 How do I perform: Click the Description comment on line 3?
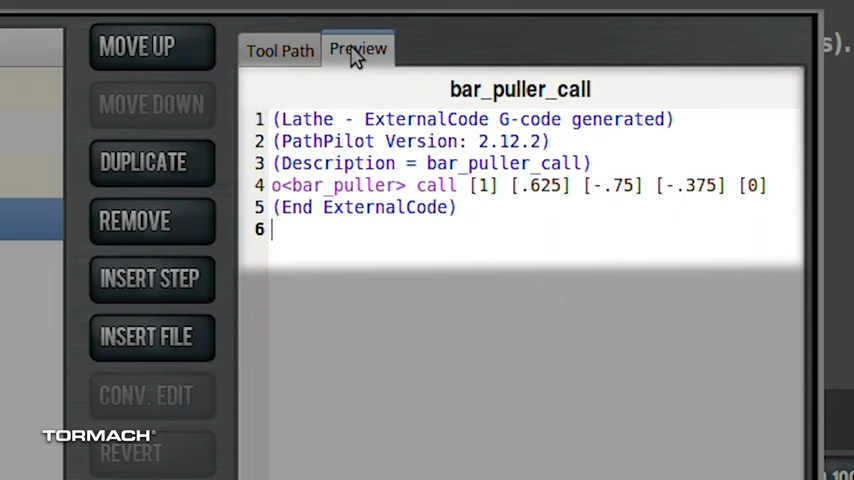tap(431, 163)
